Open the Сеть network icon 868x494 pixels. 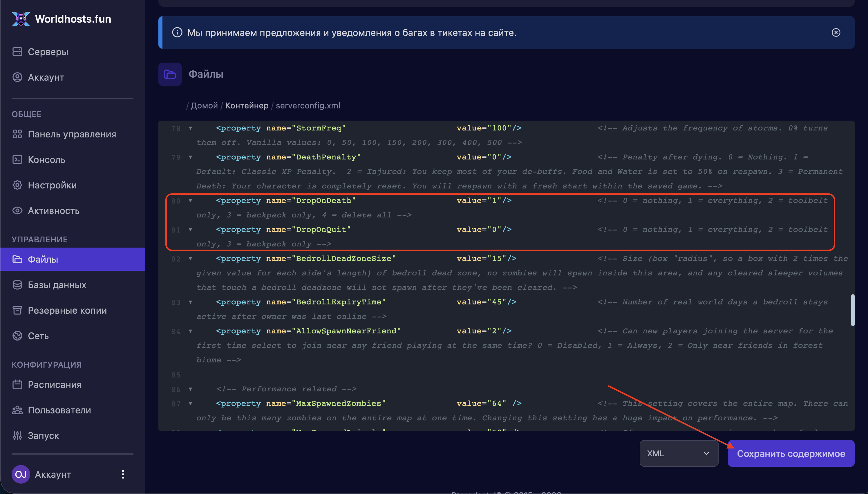click(x=17, y=335)
